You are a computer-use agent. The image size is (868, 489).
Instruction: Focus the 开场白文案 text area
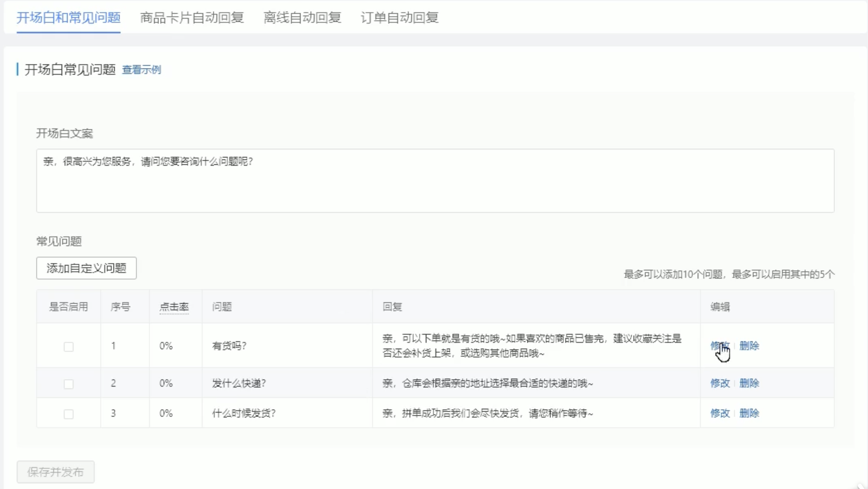tap(435, 180)
